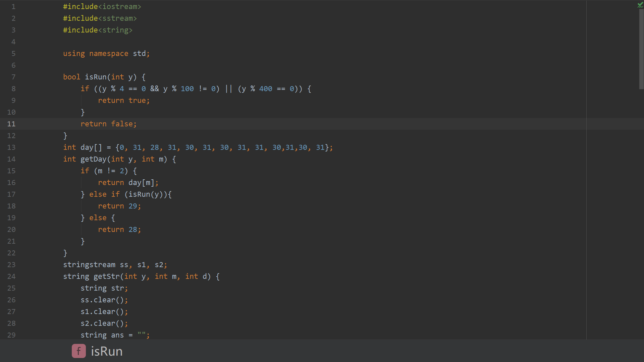Click 's2.clear();' statement

click(104, 323)
